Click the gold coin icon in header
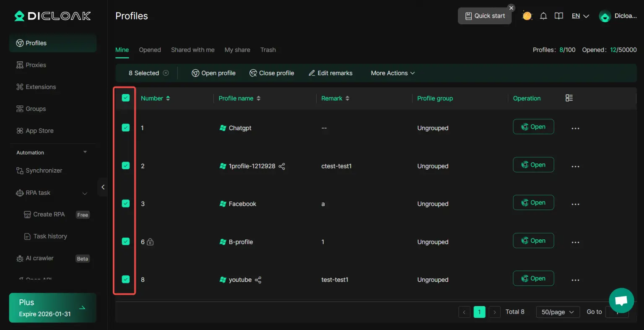Image resolution: width=644 pixels, height=330 pixels. [x=527, y=16]
